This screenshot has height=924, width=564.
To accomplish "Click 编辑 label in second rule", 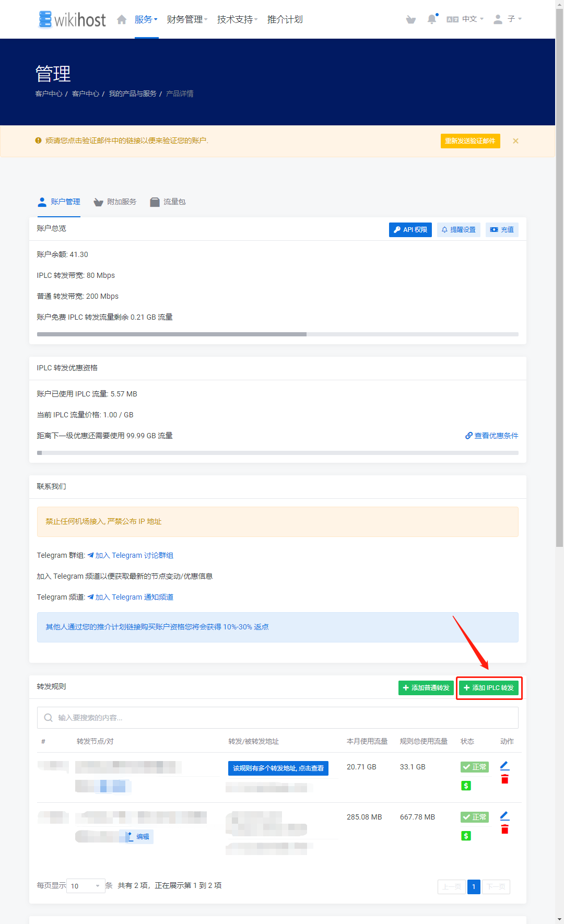I will (142, 837).
